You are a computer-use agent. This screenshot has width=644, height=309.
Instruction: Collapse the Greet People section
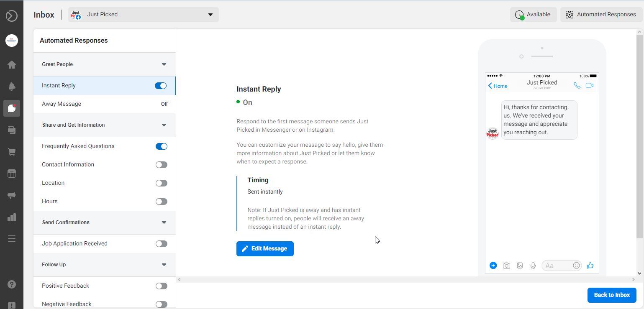(164, 64)
